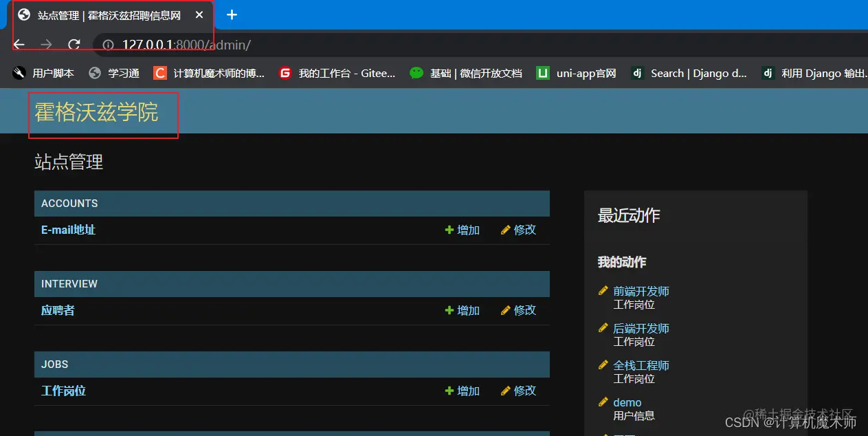Screen dimensions: 868x436
Task: Open a new tab with the plus button
Action: pos(232,14)
